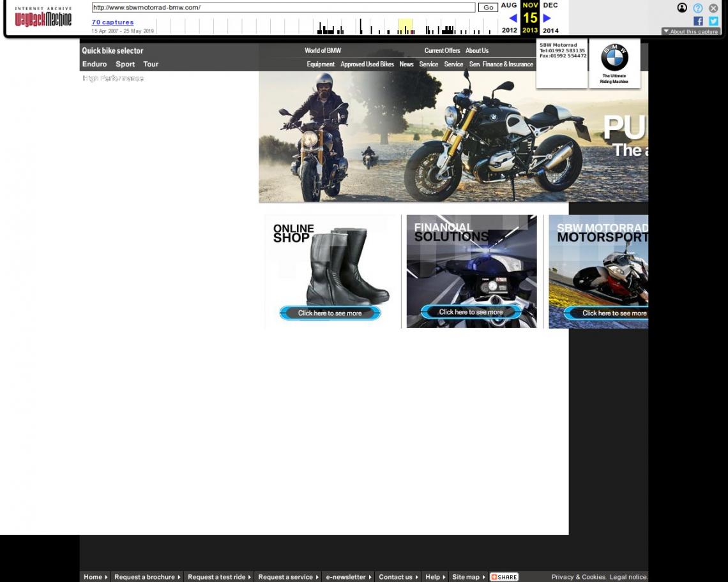Share this capture on Facebook
Screen dimensions: 728x582
point(698,21)
